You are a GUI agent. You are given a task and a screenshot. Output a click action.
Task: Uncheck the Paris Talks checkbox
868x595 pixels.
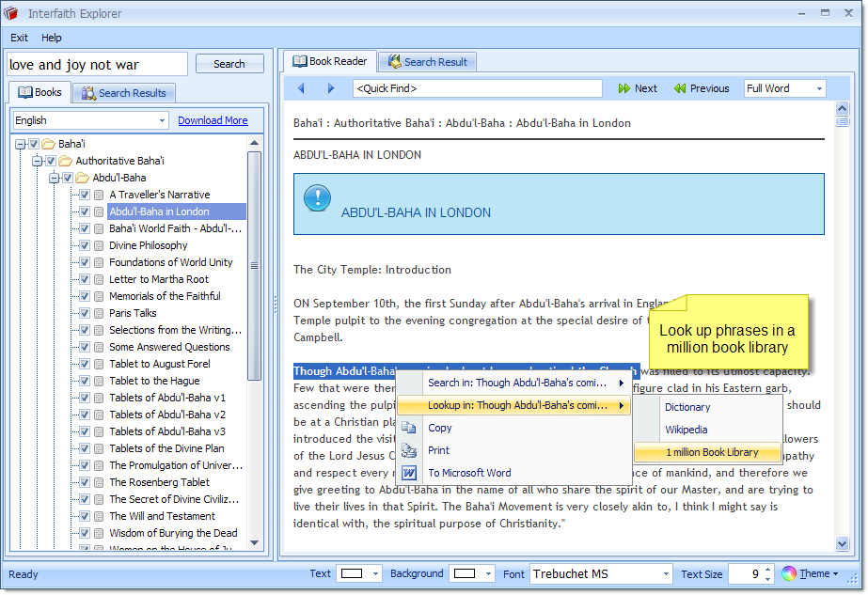point(85,313)
